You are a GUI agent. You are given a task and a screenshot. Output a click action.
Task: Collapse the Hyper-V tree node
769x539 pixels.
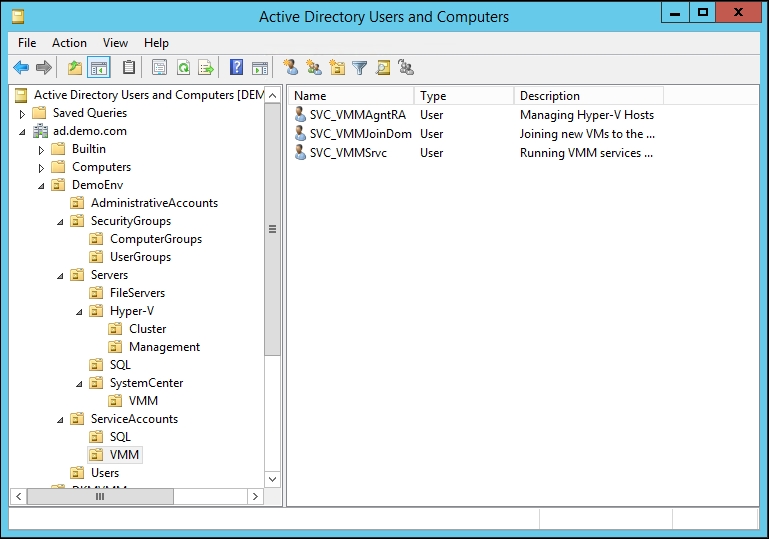[x=80, y=311]
